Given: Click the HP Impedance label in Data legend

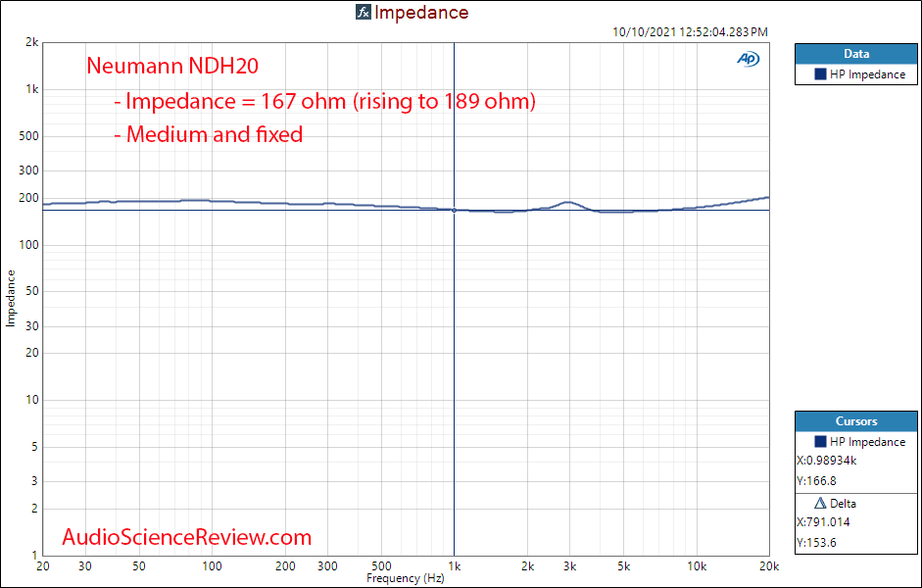Looking at the screenshot, I should 867,74.
